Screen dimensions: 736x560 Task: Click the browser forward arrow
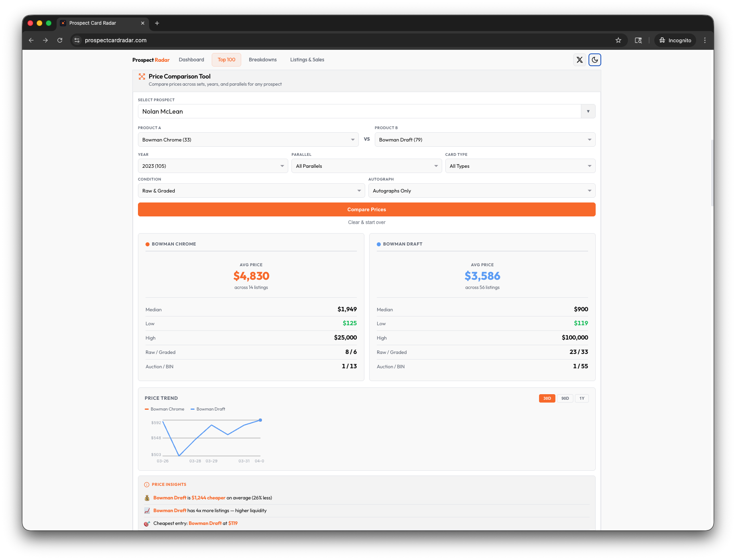[45, 40]
